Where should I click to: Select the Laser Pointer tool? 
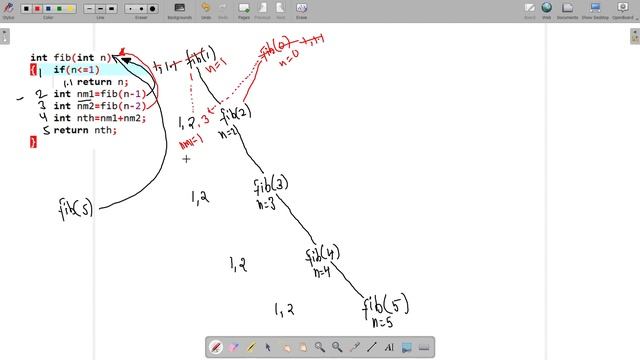point(354,347)
